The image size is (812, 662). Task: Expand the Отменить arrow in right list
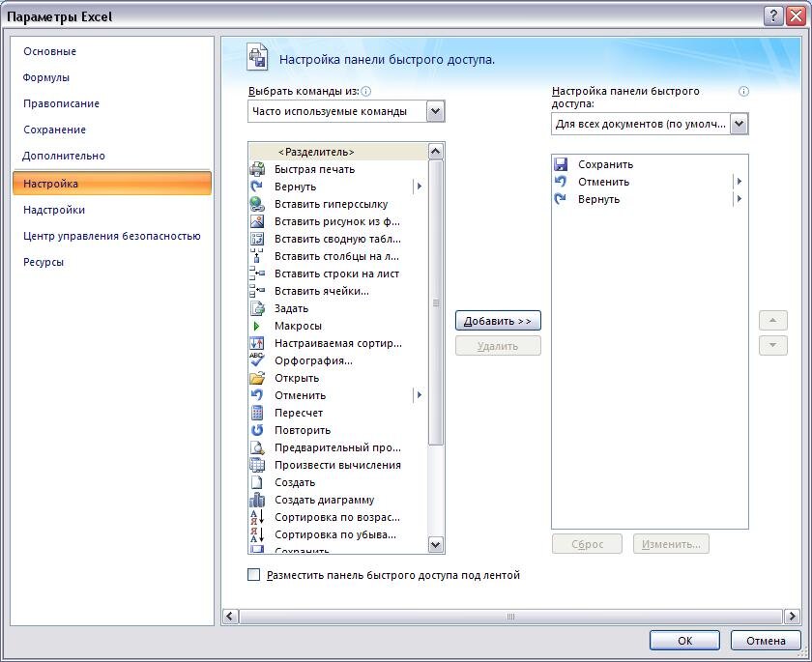point(739,182)
